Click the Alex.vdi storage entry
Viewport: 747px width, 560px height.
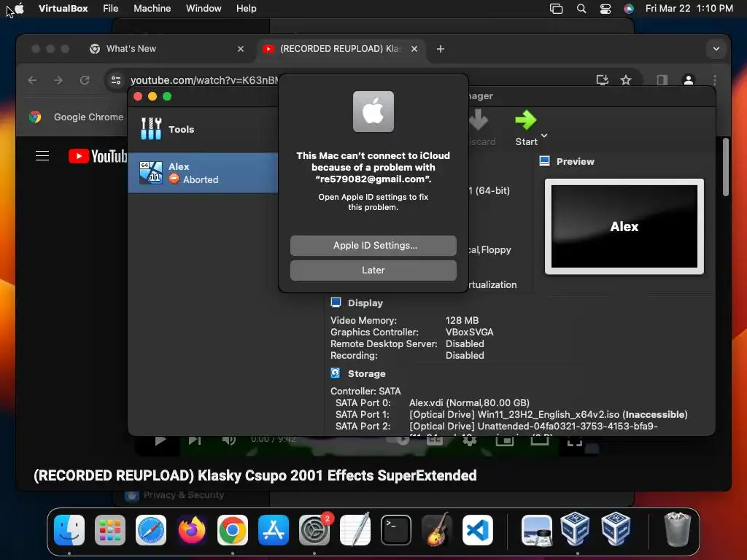469,402
